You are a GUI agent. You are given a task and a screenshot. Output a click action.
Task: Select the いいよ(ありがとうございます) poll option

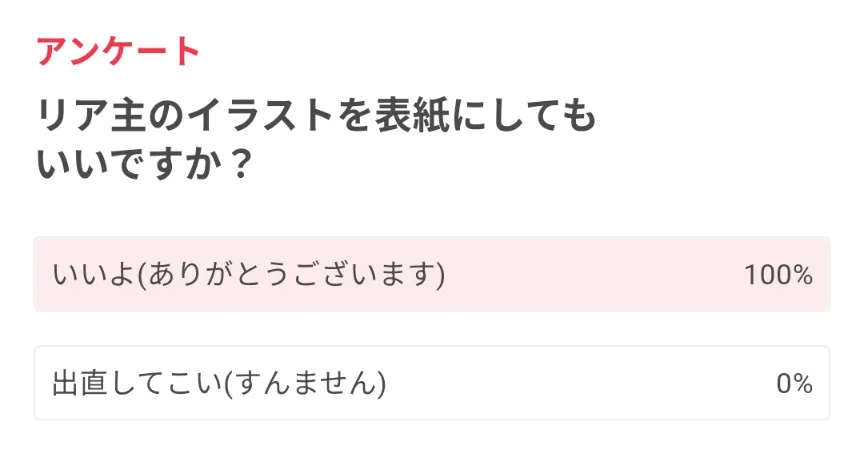coord(248,274)
